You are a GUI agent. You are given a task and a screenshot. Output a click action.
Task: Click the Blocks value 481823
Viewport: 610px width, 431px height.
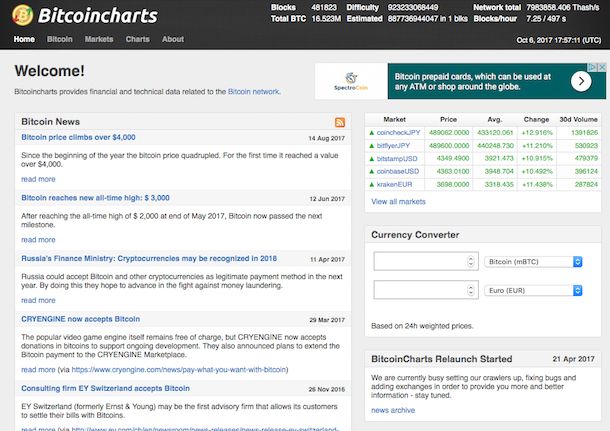coord(324,7)
